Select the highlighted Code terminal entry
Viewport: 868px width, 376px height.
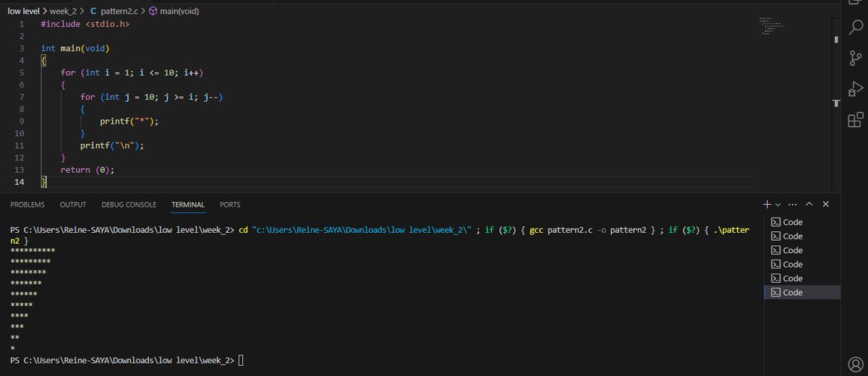click(801, 292)
